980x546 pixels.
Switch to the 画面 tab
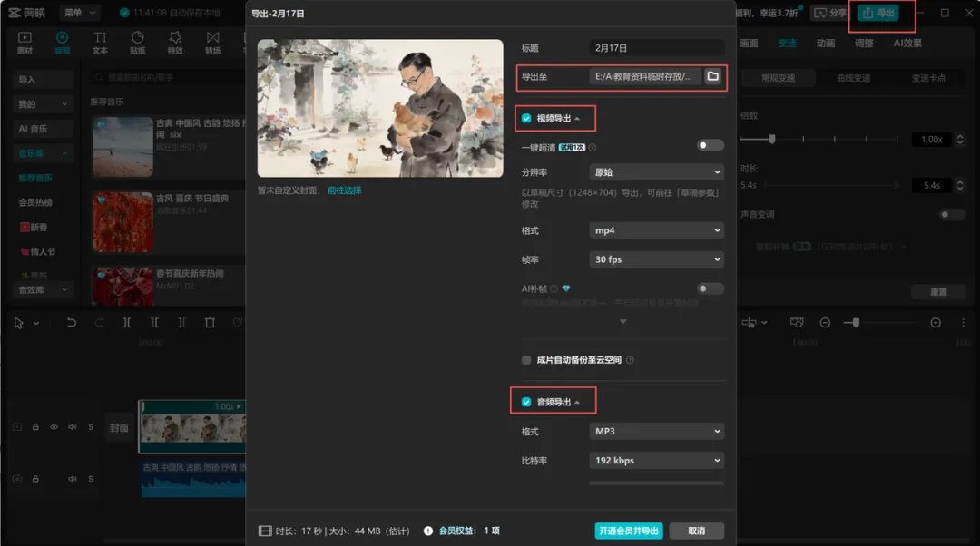click(749, 44)
